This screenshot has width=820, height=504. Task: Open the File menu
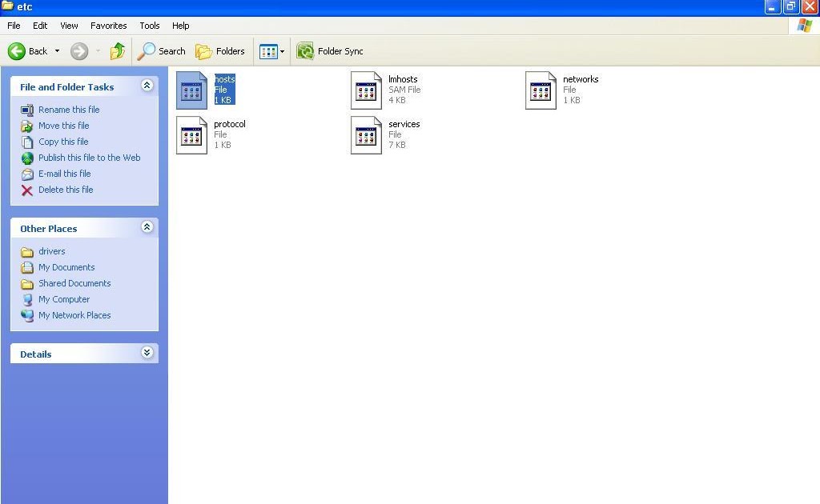pos(14,26)
